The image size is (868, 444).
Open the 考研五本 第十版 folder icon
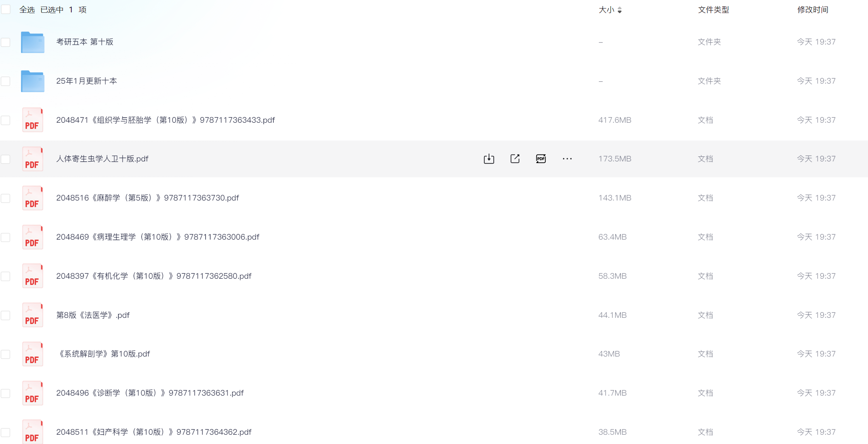click(33, 42)
